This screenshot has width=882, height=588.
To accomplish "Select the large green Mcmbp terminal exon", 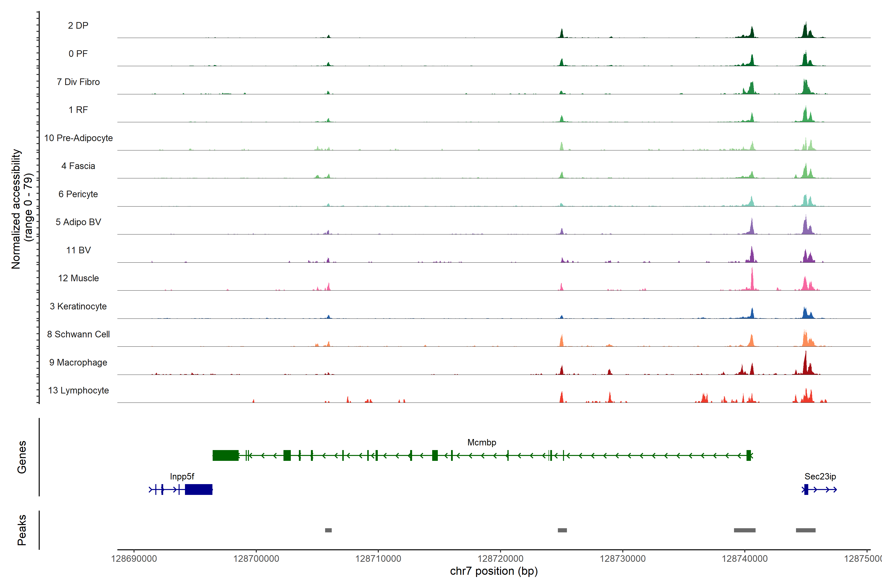I will (225, 455).
